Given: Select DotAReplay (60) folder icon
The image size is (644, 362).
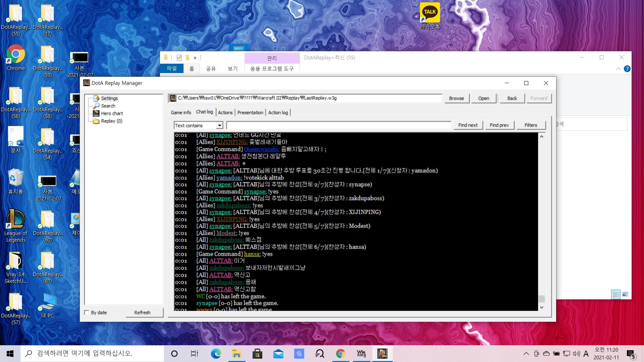Looking at the screenshot, I should pyautogui.click(x=47, y=226).
